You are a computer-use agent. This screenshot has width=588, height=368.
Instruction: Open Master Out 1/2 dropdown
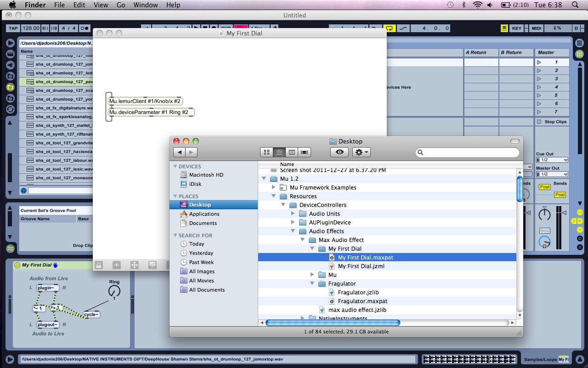[552, 174]
